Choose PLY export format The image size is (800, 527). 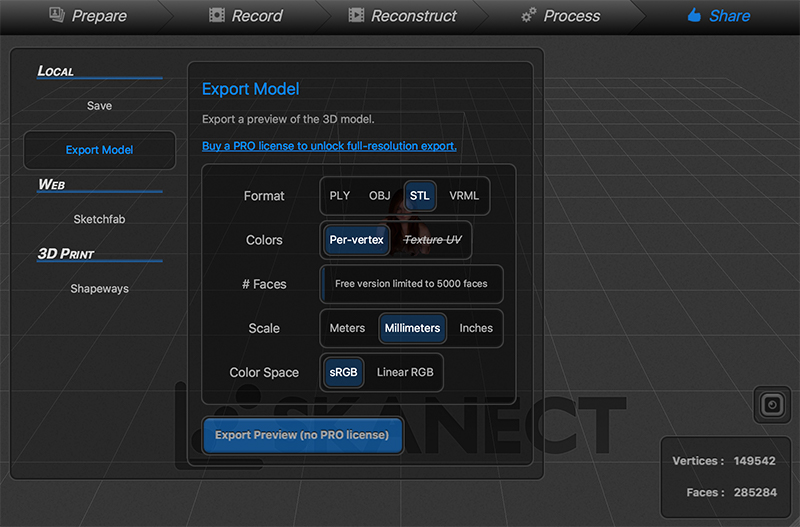[x=340, y=196]
